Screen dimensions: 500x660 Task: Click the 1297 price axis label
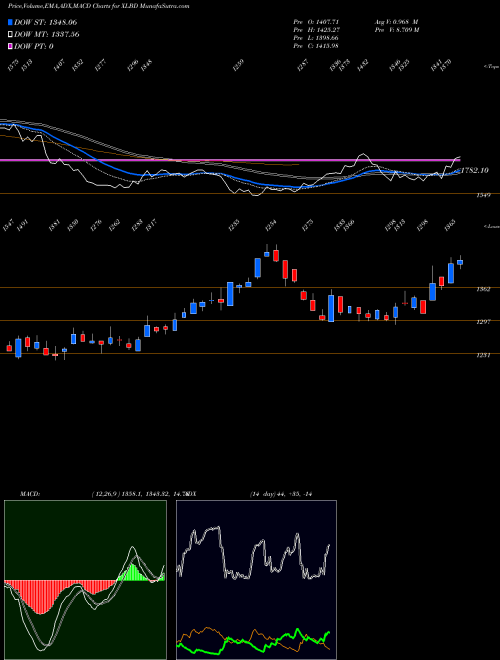pos(483,322)
